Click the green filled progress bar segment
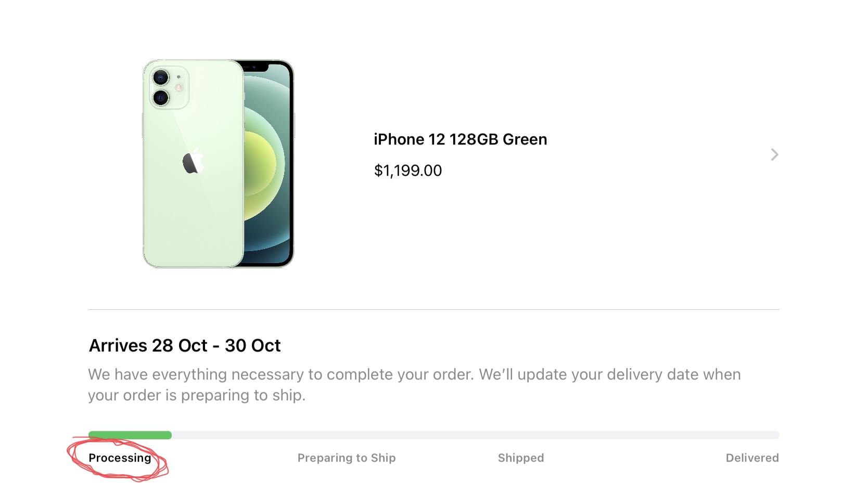Screen dimensions: 868x483 click(130, 435)
